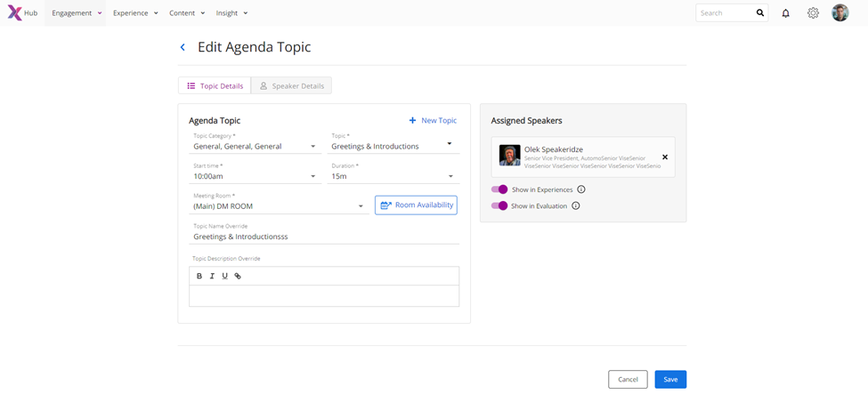Remove assigned speaker Olek Speakeridze
This screenshot has height=418, width=868.
[x=665, y=157]
